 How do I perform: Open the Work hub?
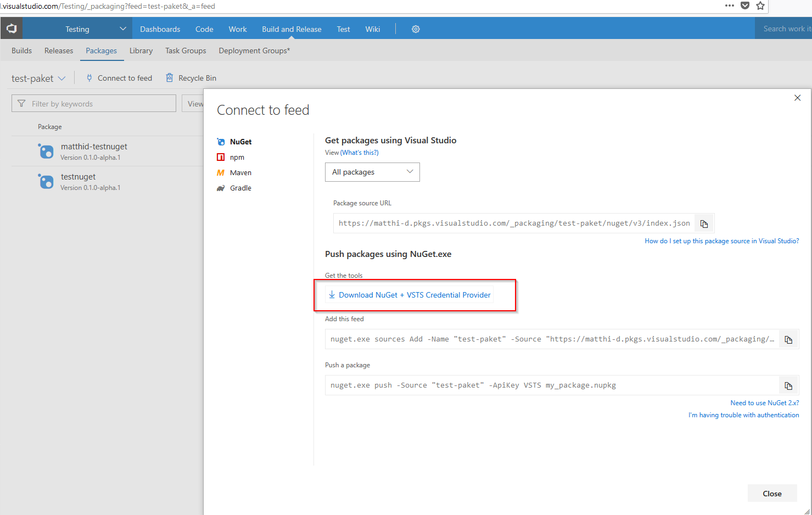coord(238,29)
